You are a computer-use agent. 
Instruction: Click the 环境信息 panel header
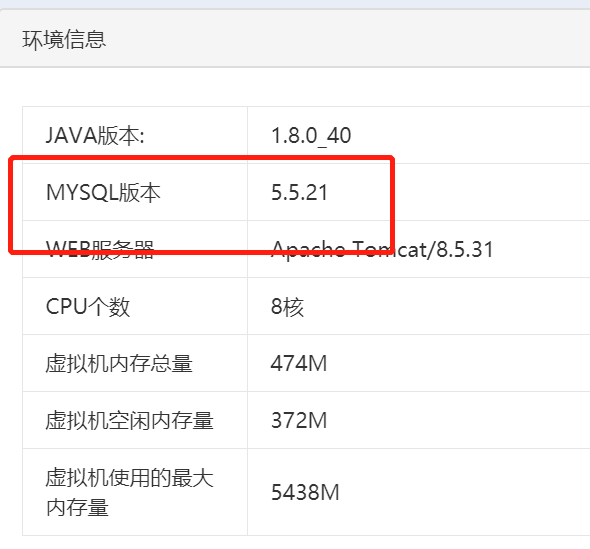tap(295, 39)
